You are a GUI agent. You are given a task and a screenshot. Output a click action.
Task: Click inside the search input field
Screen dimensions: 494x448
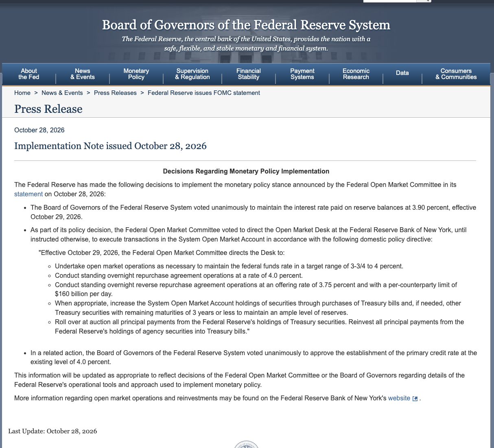tap(389, 1)
